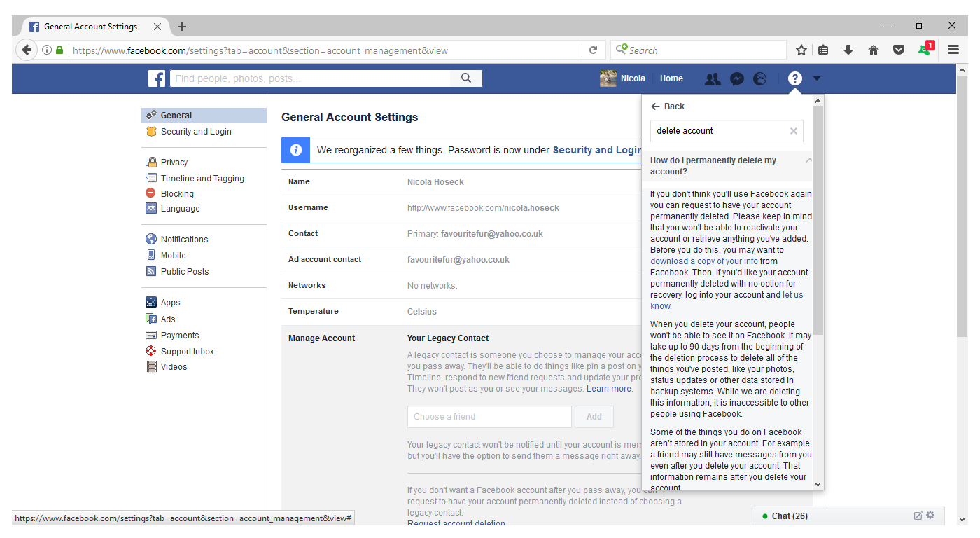The image size is (980, 538).
Task: Show bookmarks list icon
Action: tap(824, 50)
